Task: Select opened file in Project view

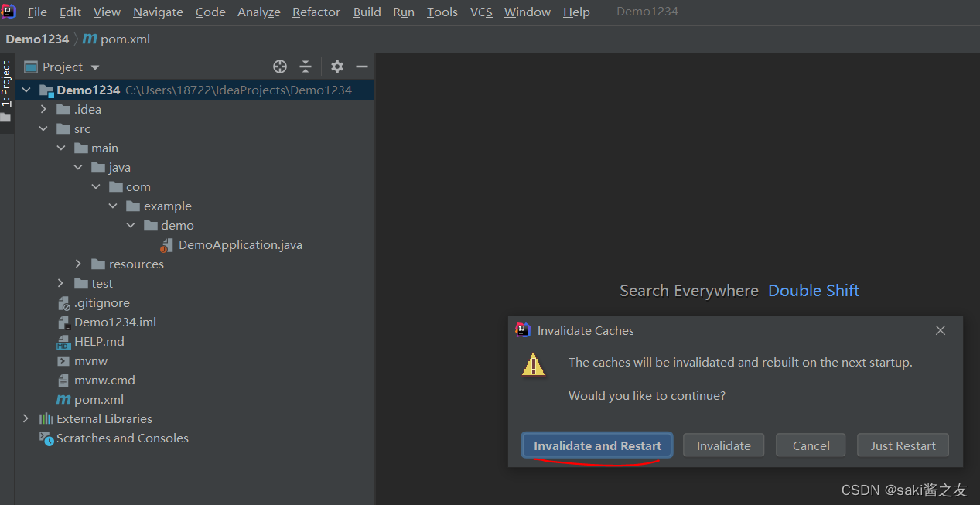Action: tap(279, 67)
